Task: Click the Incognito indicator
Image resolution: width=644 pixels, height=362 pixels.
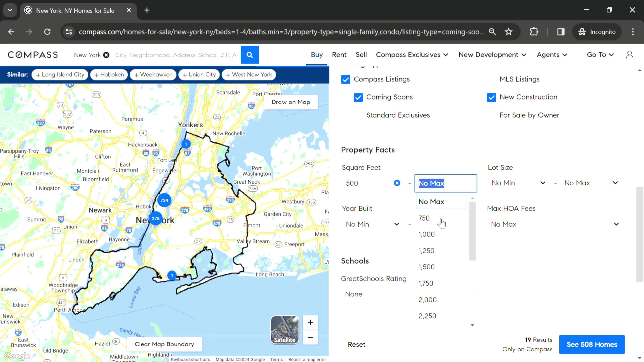Action: click(597, 32)
